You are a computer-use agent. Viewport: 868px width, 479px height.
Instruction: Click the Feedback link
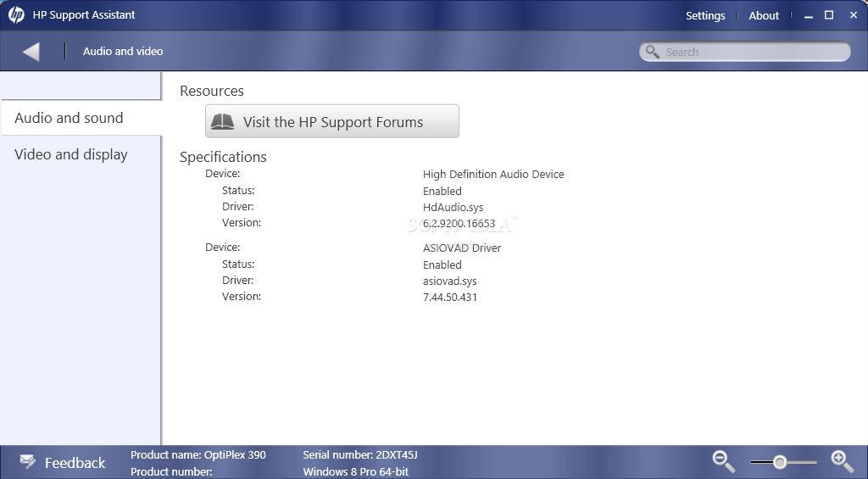pyautogui.click(x=75, y=462)
